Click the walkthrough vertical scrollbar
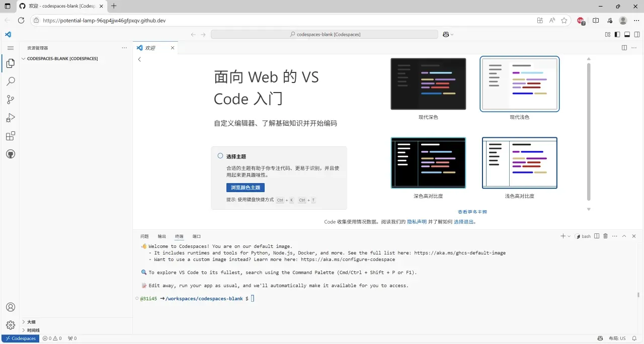644x344 pixels. coord(589,131)
